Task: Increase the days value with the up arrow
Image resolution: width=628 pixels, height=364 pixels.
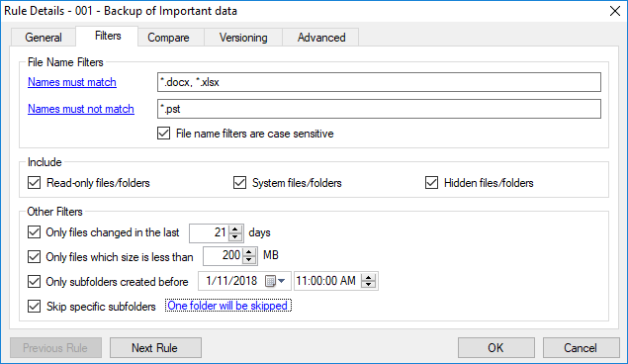Action: pos(235,229)
